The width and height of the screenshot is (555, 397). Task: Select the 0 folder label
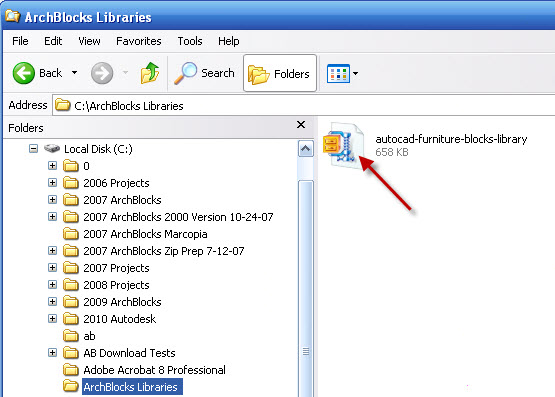[86, 166]
